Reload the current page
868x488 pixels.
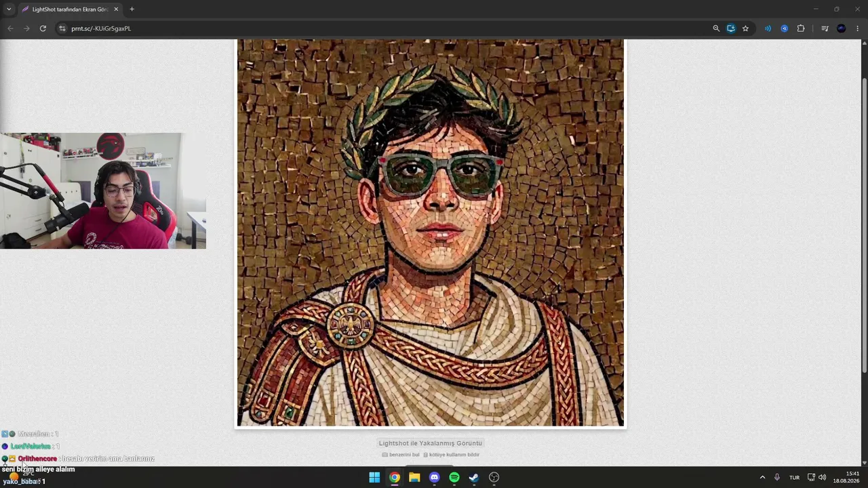(x=43, y=28)
